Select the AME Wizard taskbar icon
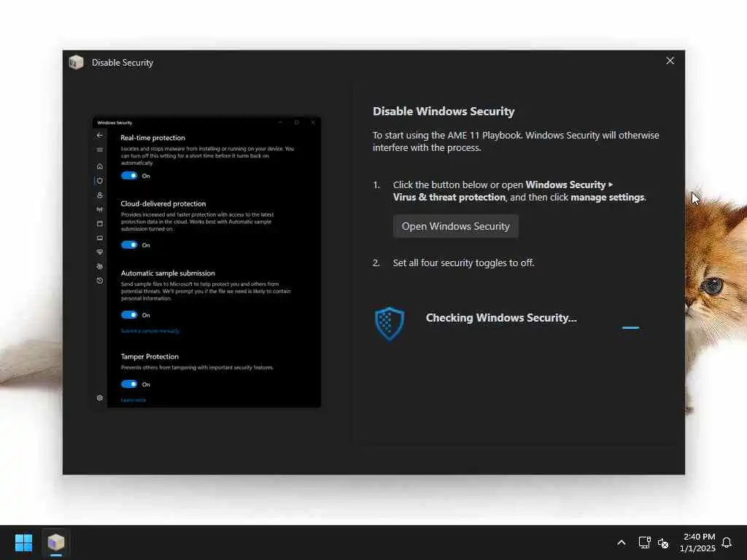Viewport: 747px width, 560px height. 56,542
